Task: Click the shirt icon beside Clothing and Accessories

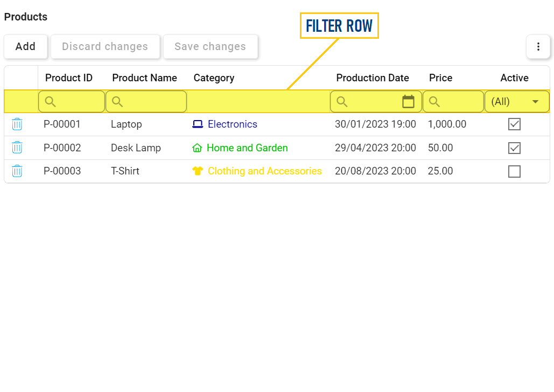Action: (x=198, y=171)
